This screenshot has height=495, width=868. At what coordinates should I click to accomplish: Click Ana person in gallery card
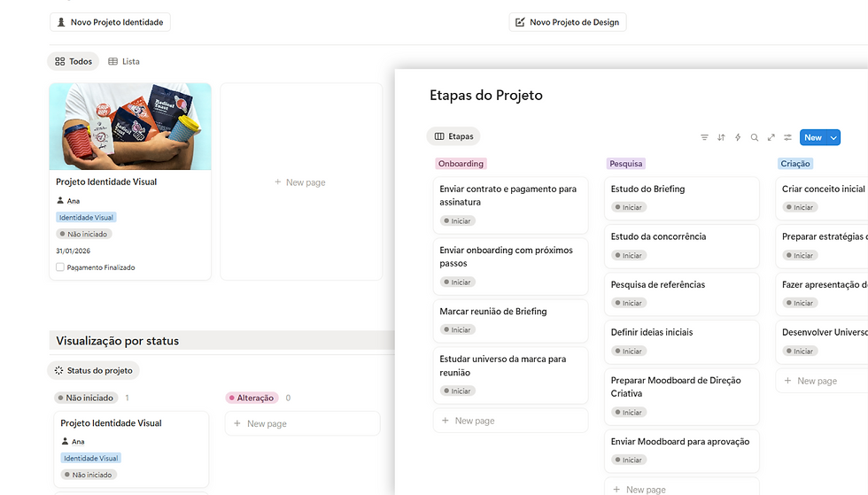click(68, 200)
